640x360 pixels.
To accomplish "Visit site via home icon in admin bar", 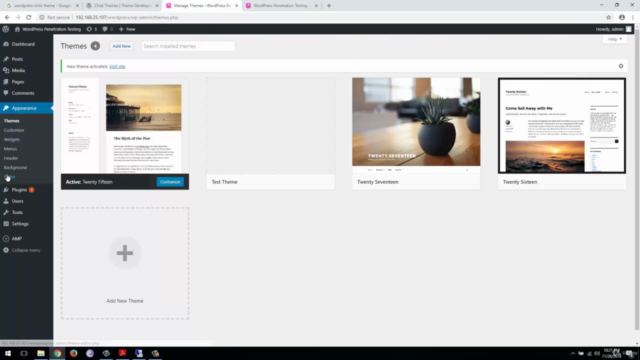I will tap(48, 29).
